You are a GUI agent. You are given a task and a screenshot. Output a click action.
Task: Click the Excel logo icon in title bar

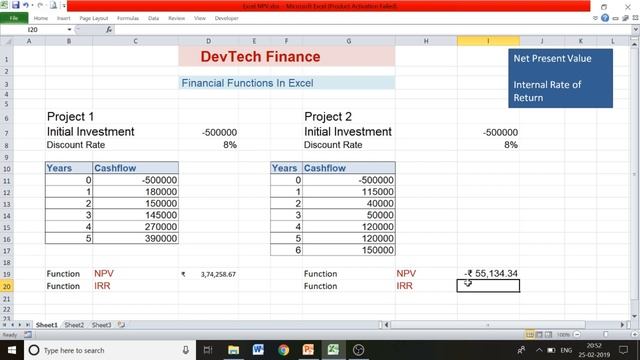[4, 5]
